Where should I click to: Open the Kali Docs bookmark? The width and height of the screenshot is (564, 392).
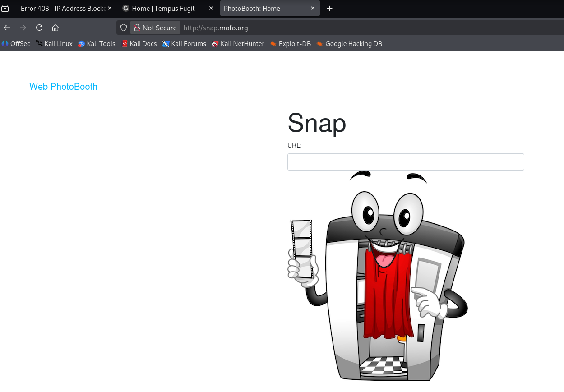(139, 44)
